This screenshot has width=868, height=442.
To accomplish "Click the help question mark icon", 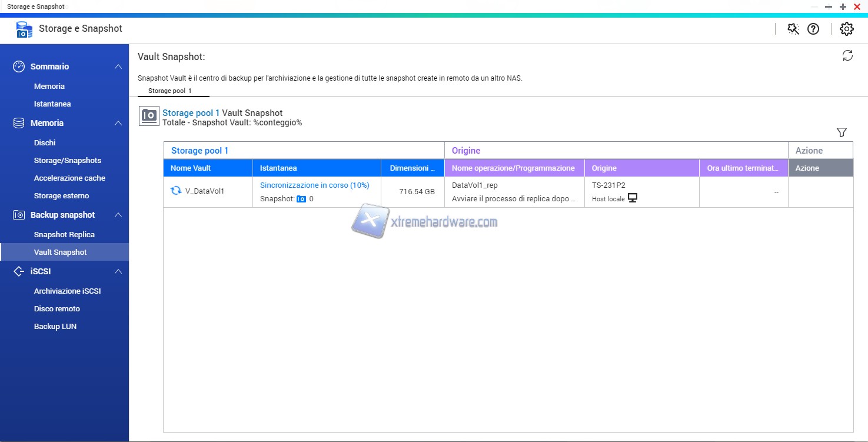I will pyautogui.click(x=813, y=29).
